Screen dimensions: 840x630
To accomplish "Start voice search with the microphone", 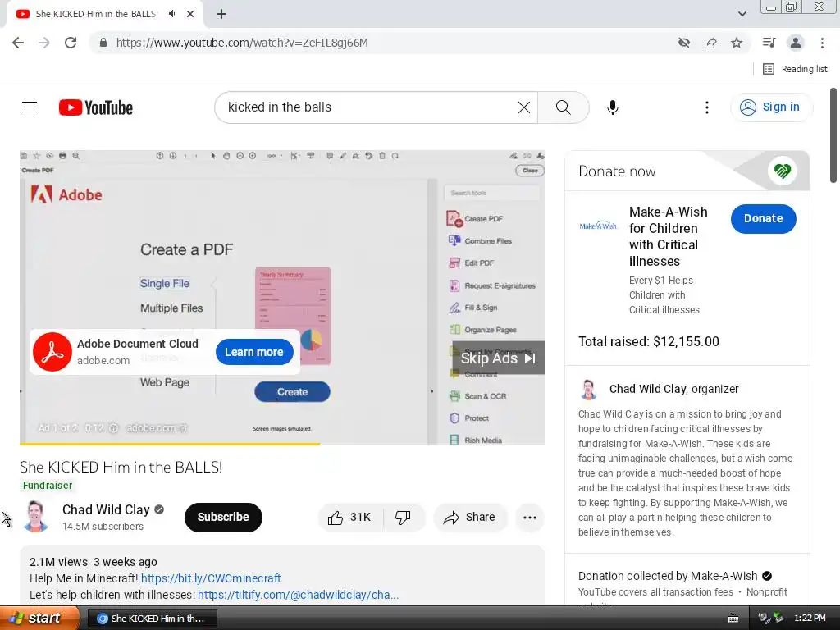I will point(612,107).
